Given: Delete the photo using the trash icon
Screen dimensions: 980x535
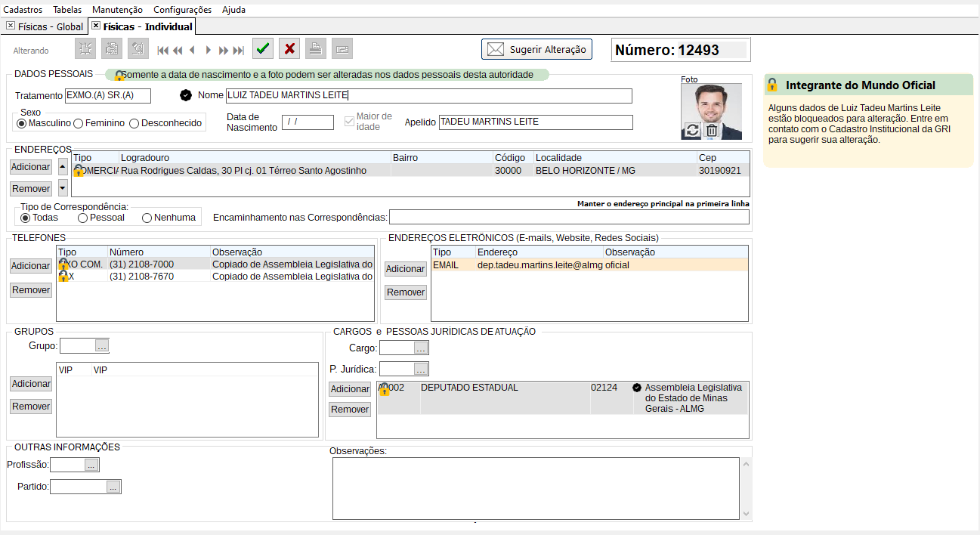Looking at the screenshot, I should (x=712, y=130).
